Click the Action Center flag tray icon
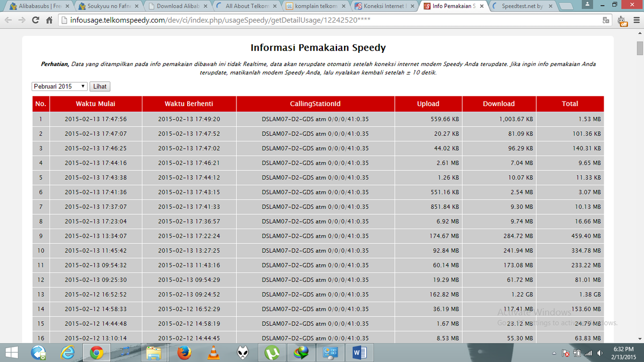Image resolution: width=644 pixels, height=362 pixels. click(566, 353)
